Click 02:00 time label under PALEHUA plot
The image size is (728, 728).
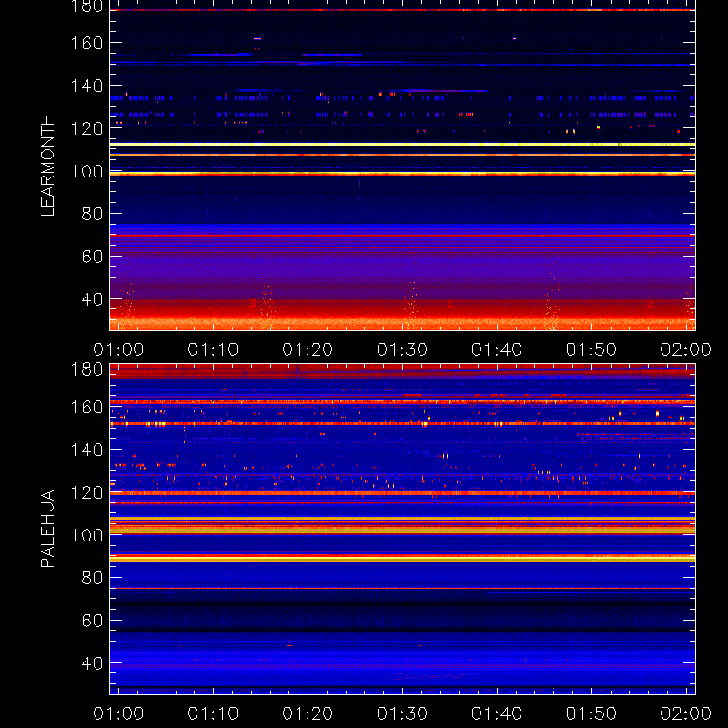point(686,713)
